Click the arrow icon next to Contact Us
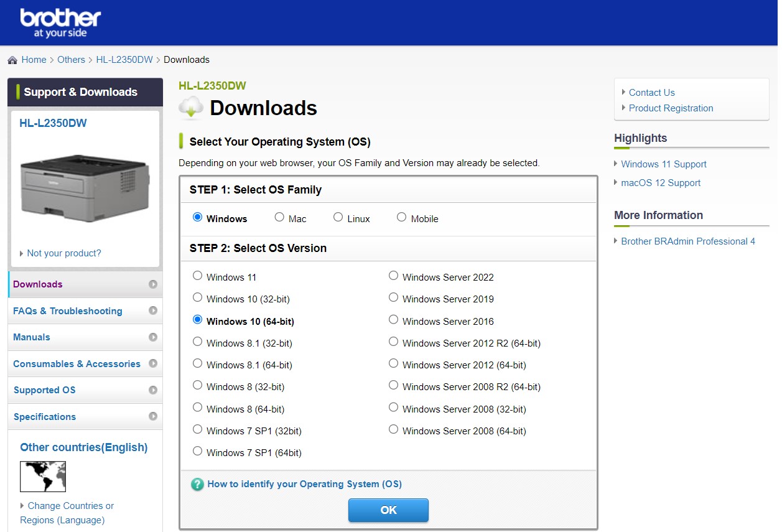The height and width of the screenshot is (532, 782). click(x=623, y=92)
